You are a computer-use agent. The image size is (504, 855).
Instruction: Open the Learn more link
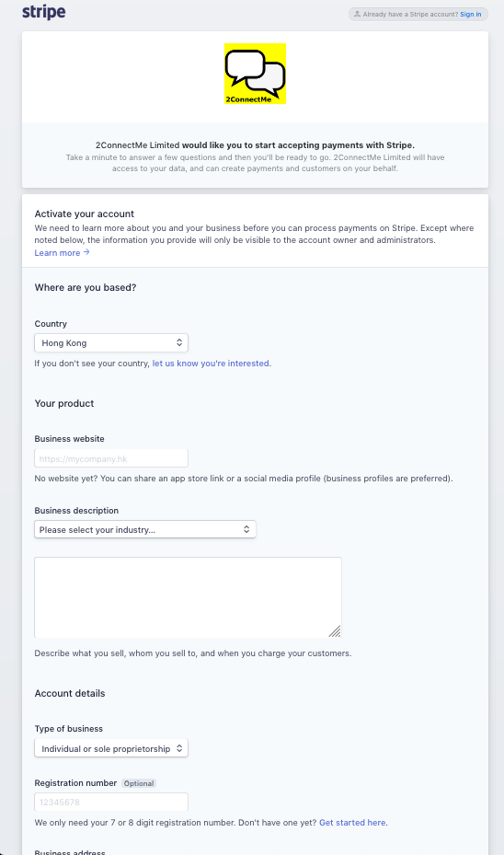[x=57, y=252]
